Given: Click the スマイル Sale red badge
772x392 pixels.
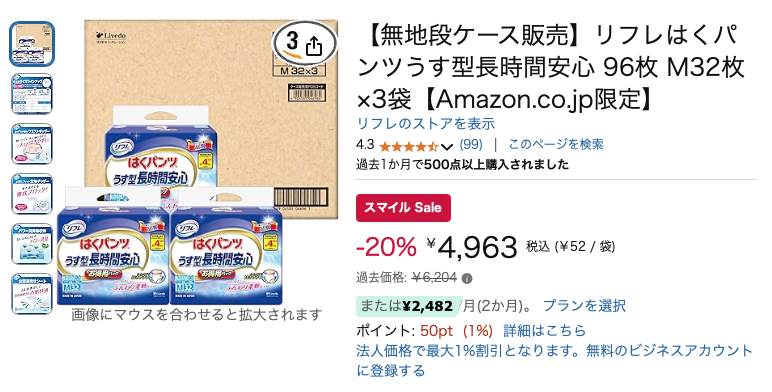Looking at the screenshot, I should point(403,208).
